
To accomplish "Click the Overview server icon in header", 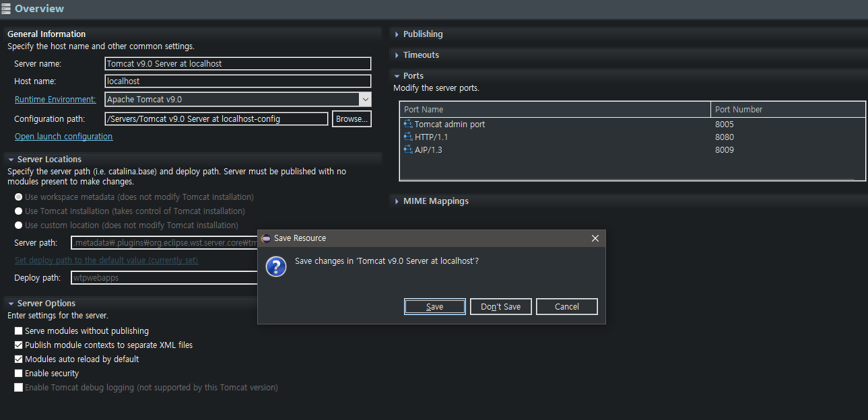I will click(x=6, y=9).
